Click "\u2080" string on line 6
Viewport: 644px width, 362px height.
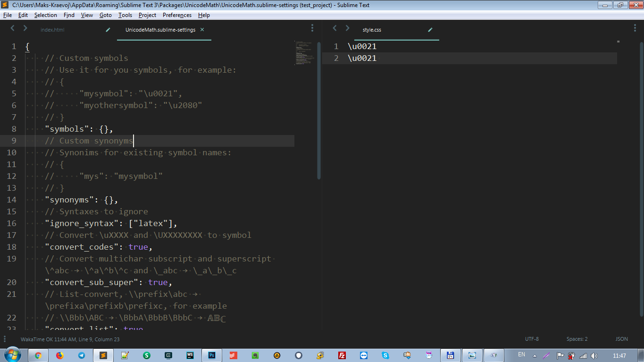(x=183, y=105)
